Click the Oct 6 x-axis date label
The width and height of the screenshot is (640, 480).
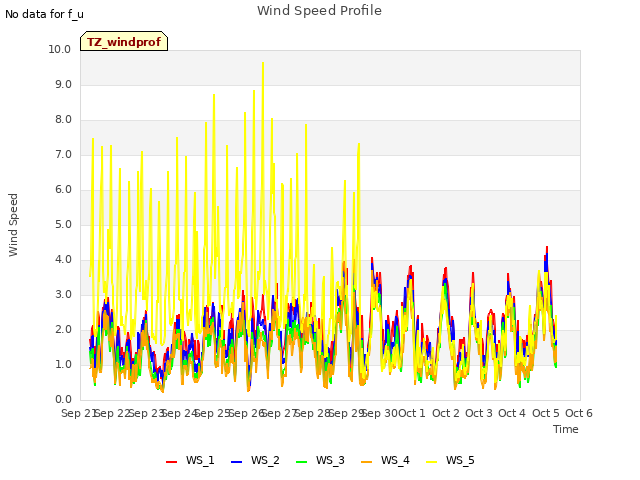click(579, 413)
